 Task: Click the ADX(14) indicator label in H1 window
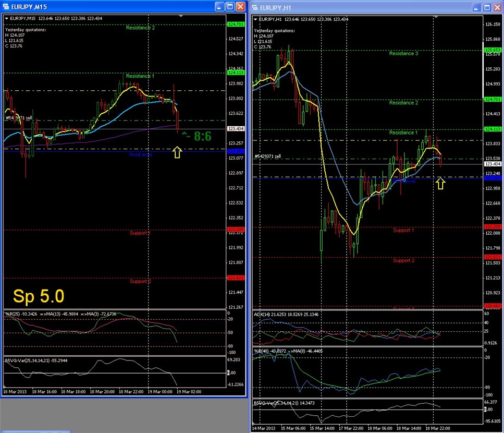coord(286,314)
